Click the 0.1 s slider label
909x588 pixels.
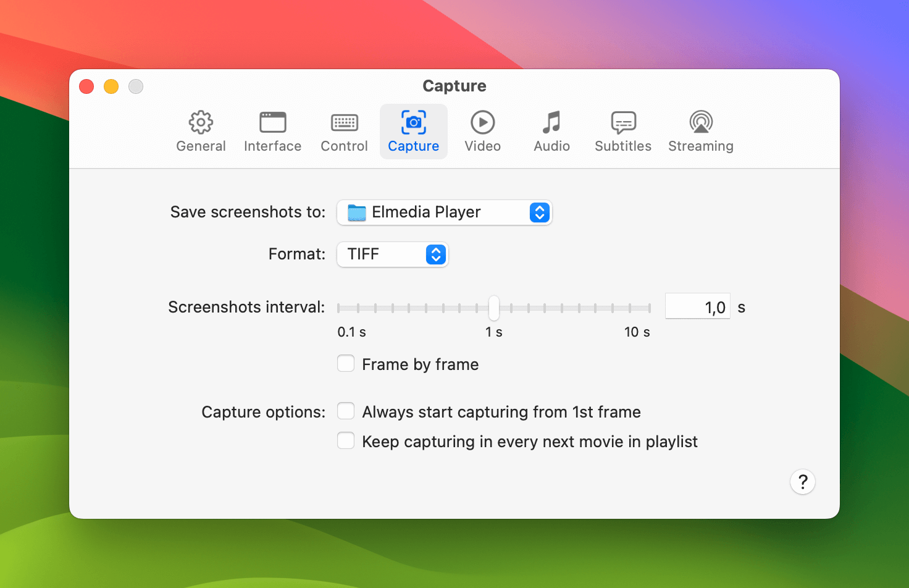pyautogui.click(x=351, y=332)
